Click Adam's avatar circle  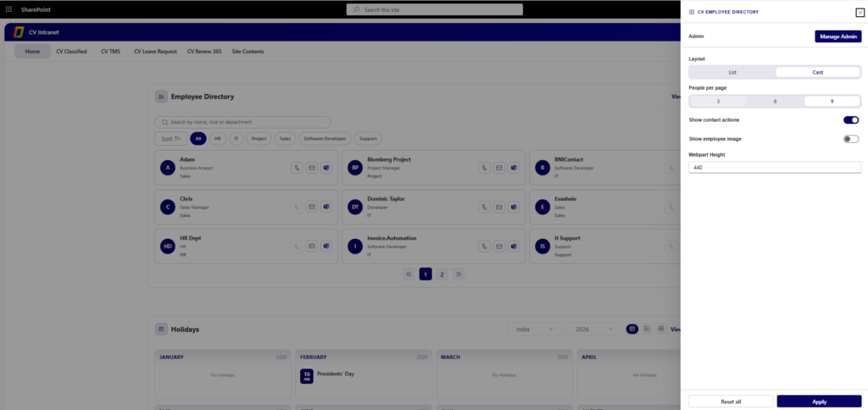pos(168,168)
